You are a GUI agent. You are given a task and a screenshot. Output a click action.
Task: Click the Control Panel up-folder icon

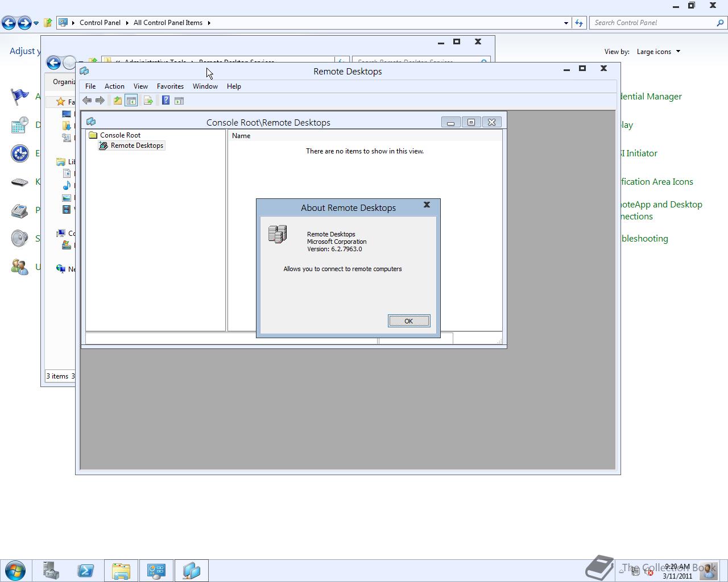tap(48, 23)
